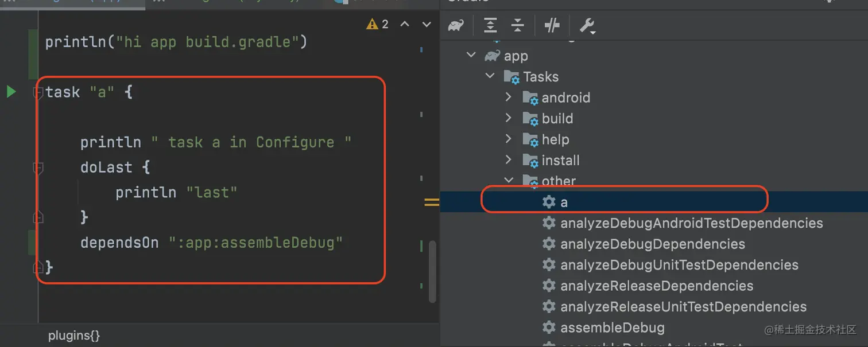Click gear icon beside task a

point(549,202)
